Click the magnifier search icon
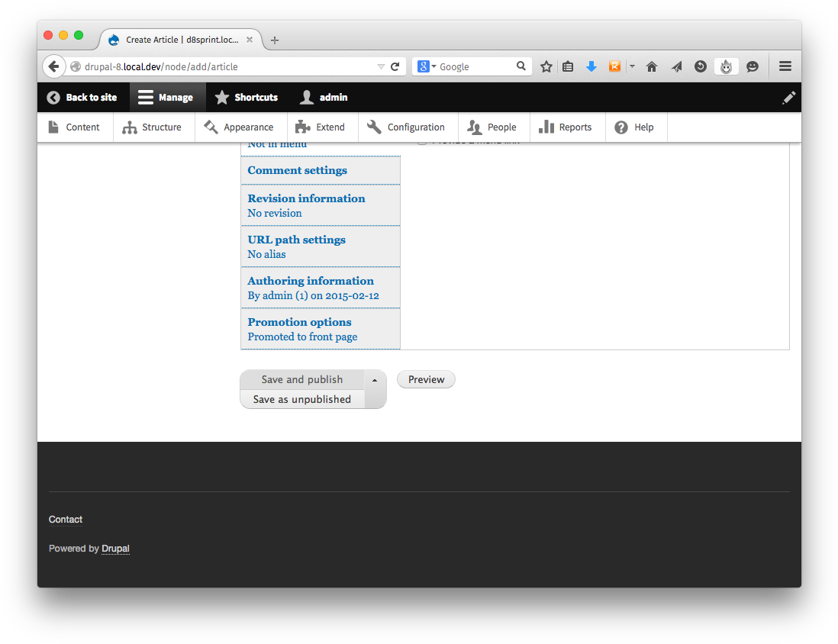The image size is (838, 644). point(521,66)
